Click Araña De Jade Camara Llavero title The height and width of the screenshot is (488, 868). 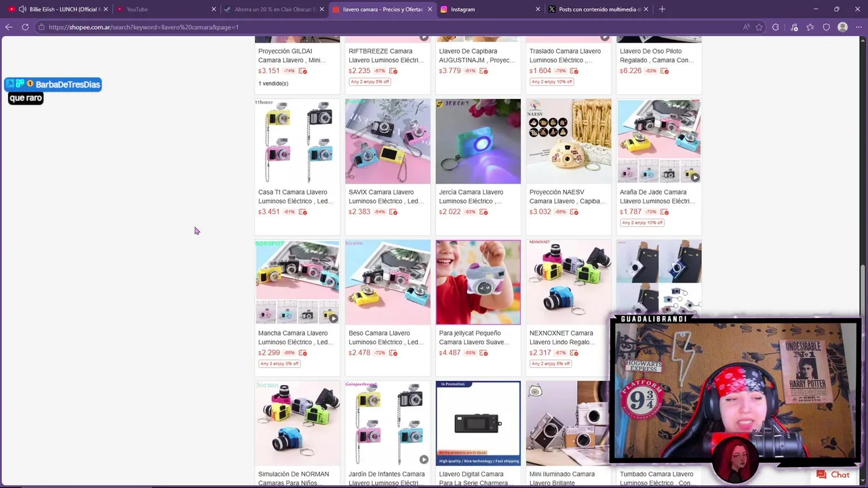pyautogui.click(x=657, y=197)
